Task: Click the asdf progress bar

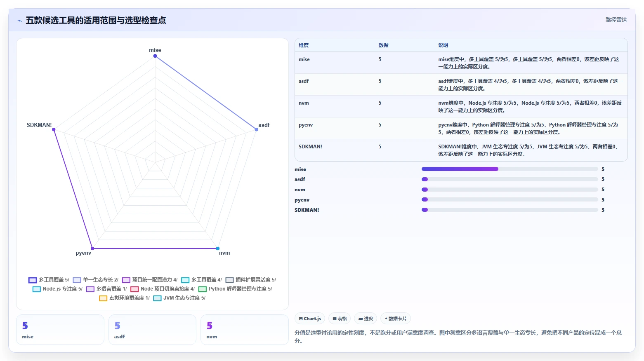Action: (510, 179)
